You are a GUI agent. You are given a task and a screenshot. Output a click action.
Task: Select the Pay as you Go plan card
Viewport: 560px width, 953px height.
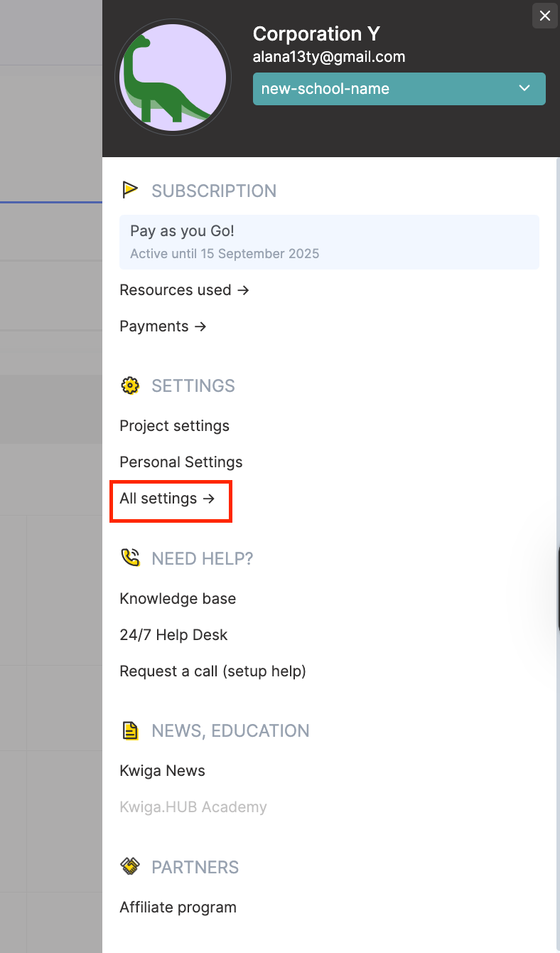[x=329, y=242]
